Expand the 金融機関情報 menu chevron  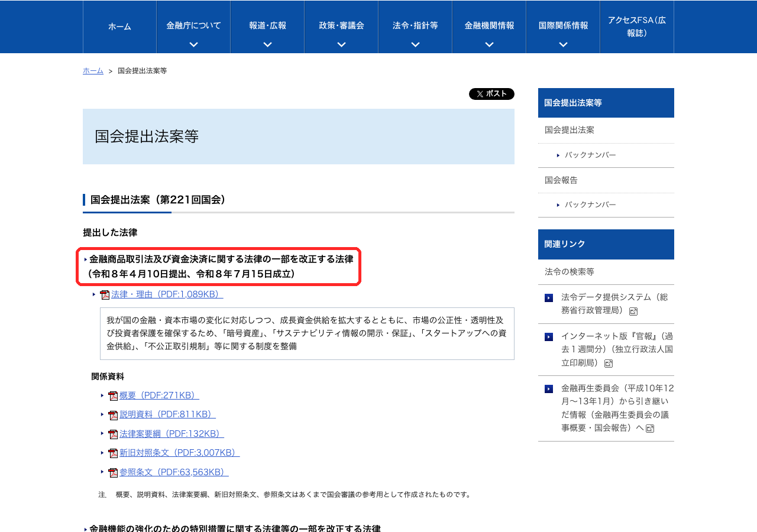pos(489,44)
